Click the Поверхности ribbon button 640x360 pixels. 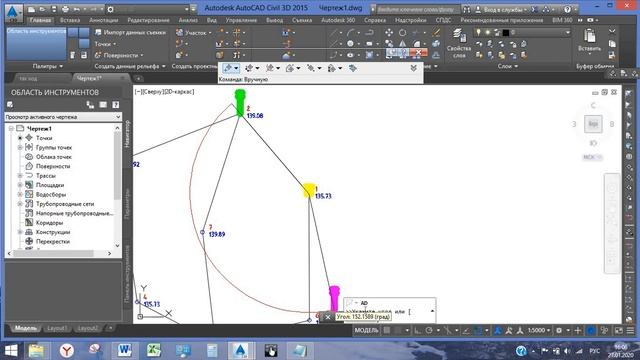(x=119, y=55)
